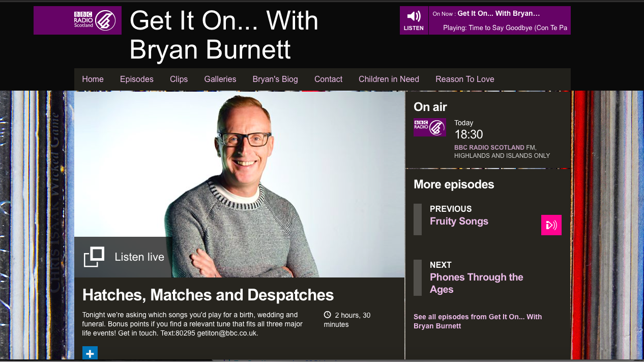This screenshot has height=362, width=644.
Task: Click the BBC Radio Scotland station link
Action: pos(489,148)
